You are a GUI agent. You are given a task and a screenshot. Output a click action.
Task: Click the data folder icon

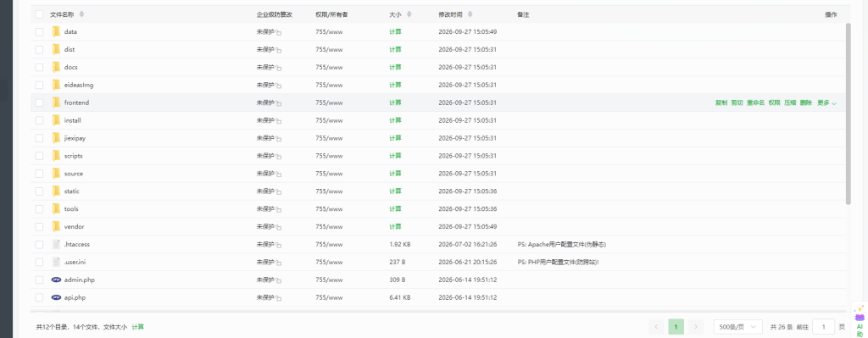(56, 31)
